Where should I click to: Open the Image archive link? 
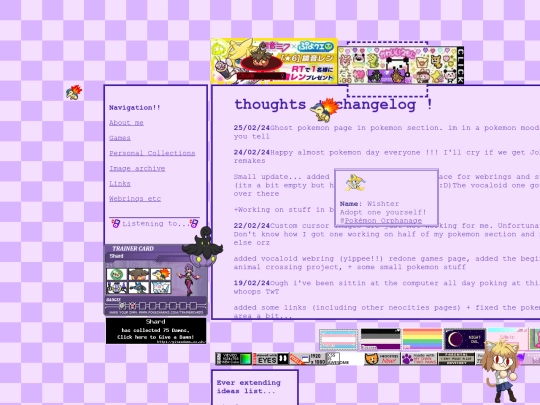(137, 168)
